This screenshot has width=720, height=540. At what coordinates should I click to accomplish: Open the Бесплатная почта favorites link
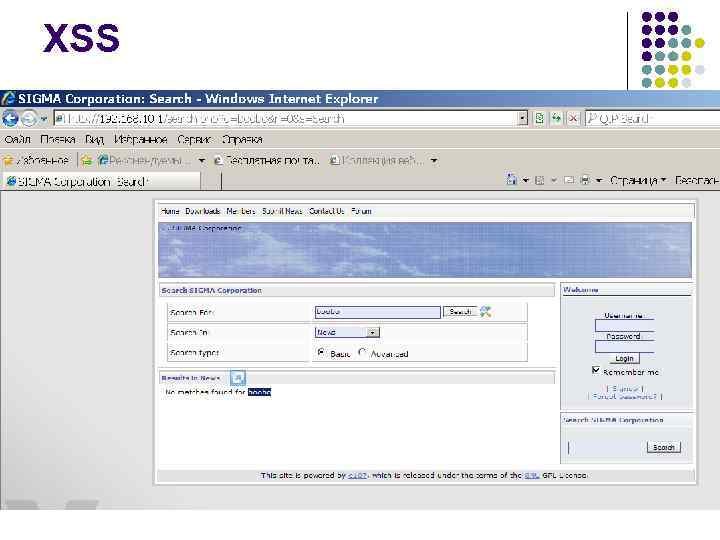coord(267,160)
